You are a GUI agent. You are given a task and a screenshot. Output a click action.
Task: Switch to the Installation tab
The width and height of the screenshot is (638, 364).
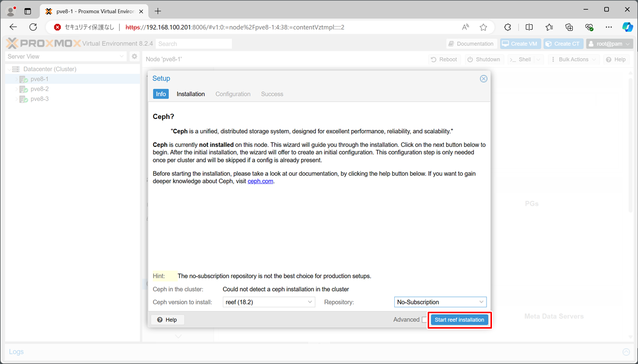pos(190,94)
